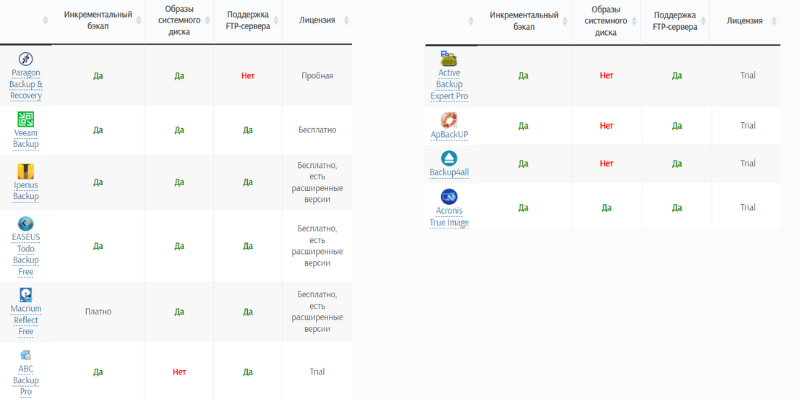
Task: Click the Acronis True Image icon
Action: [x=449, y=195]
